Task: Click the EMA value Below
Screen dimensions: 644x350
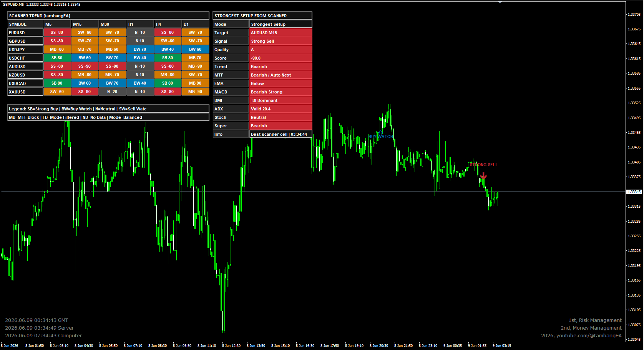Action: coord(281,83)
